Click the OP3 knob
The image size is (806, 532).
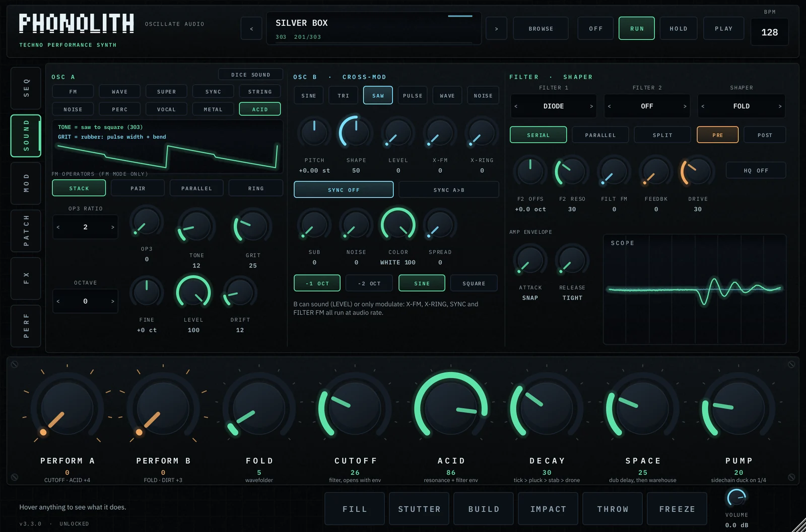(147, 222)
